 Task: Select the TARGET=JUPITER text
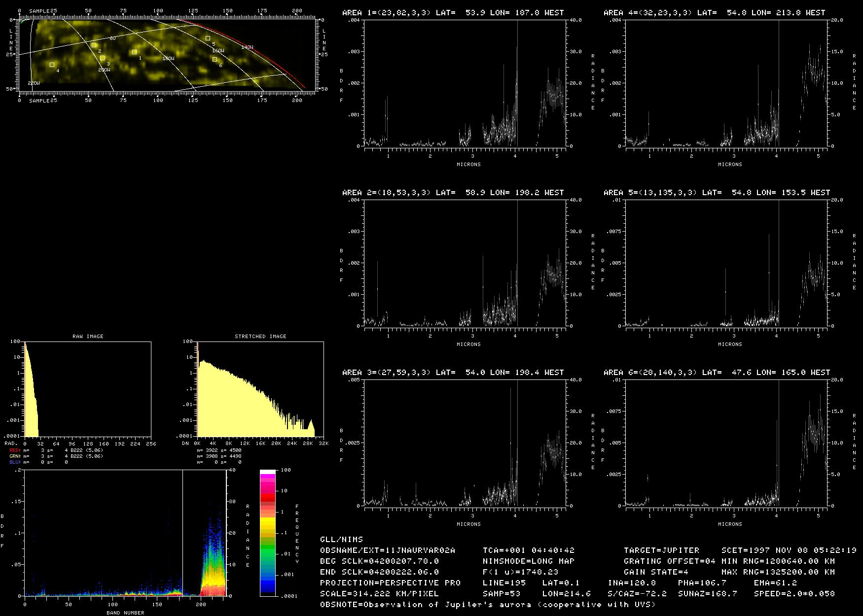661,550
